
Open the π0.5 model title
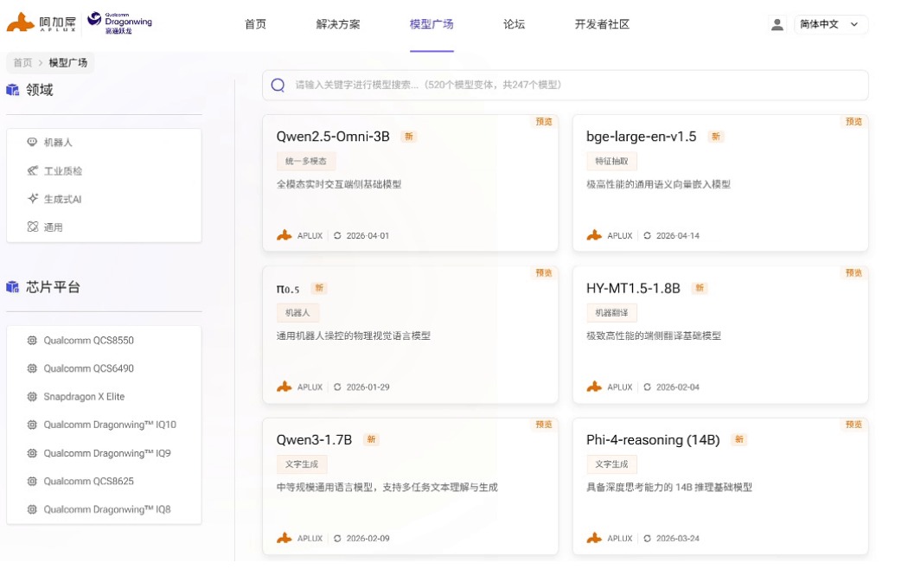[x=288, y=289]
